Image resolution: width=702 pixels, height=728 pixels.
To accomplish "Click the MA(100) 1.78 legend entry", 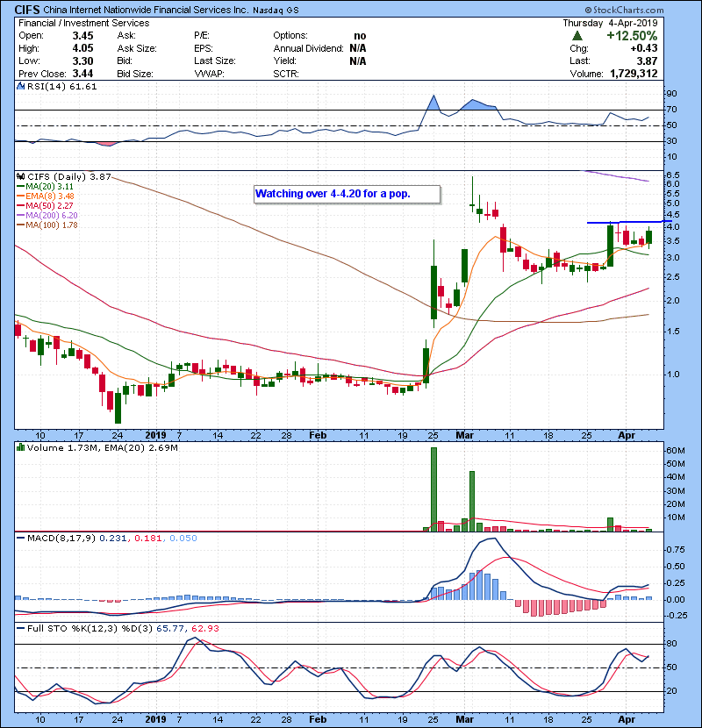I will [47, 225].
